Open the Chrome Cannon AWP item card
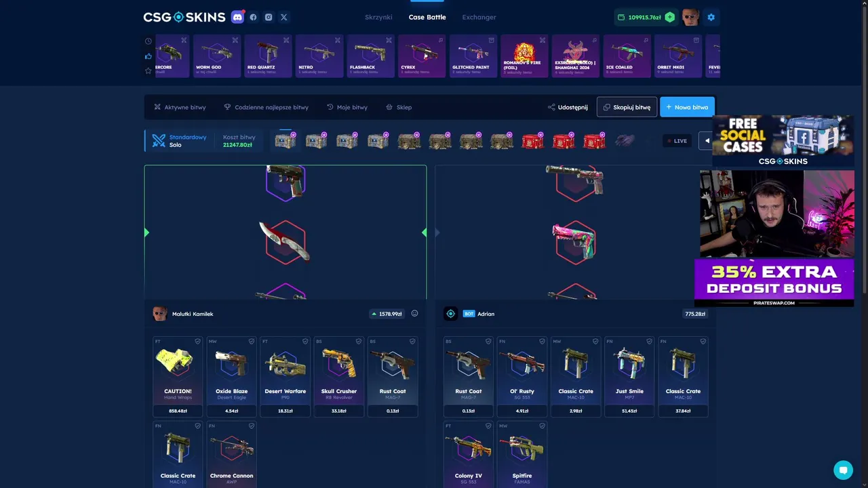This screenshot has width=868, height=488. point(232,454)
